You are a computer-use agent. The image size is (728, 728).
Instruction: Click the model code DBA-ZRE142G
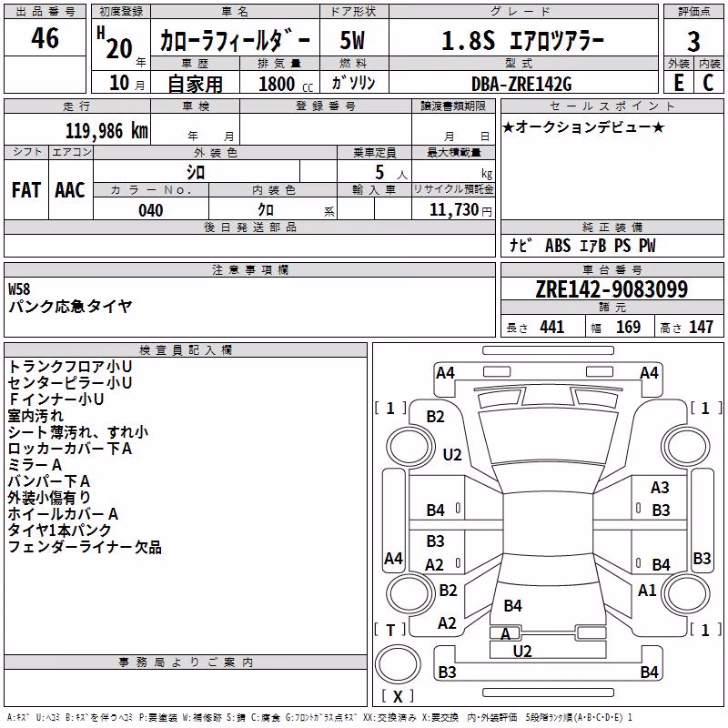click(x=521, y=84)
